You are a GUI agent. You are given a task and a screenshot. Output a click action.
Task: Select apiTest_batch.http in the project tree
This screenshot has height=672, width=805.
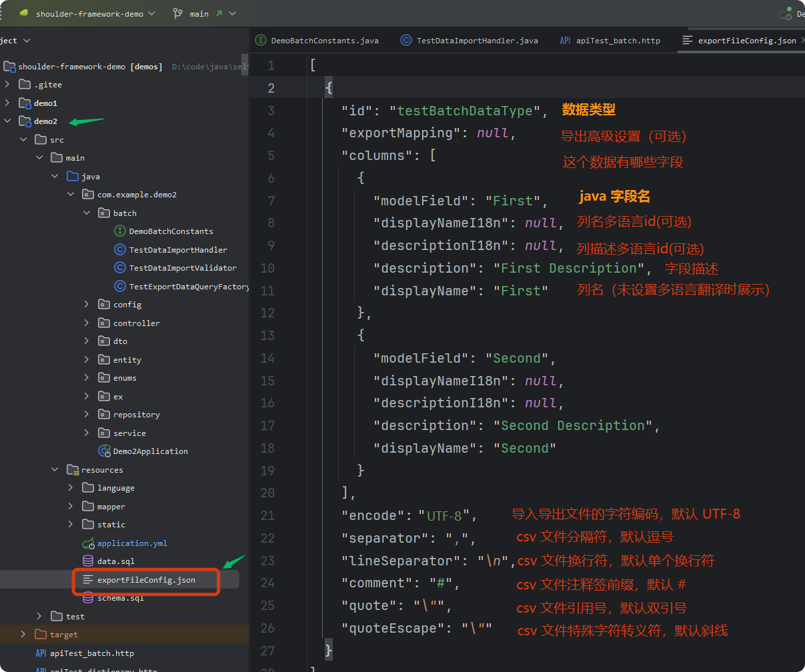tap(91, 653)
